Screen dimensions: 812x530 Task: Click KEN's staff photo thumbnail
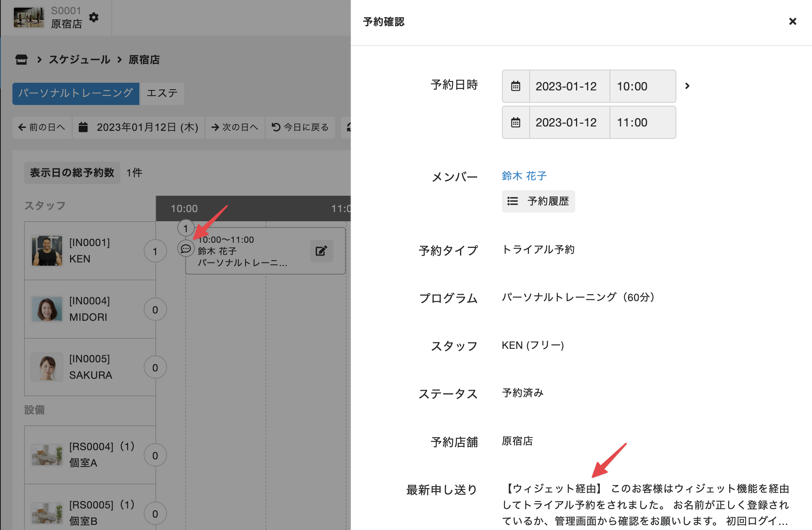tap(47, 251)
